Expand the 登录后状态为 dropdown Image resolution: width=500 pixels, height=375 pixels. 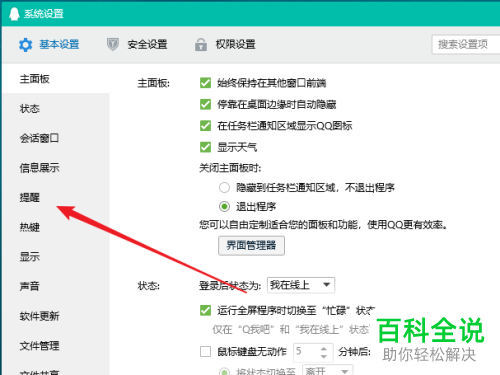tap(301, 285)
